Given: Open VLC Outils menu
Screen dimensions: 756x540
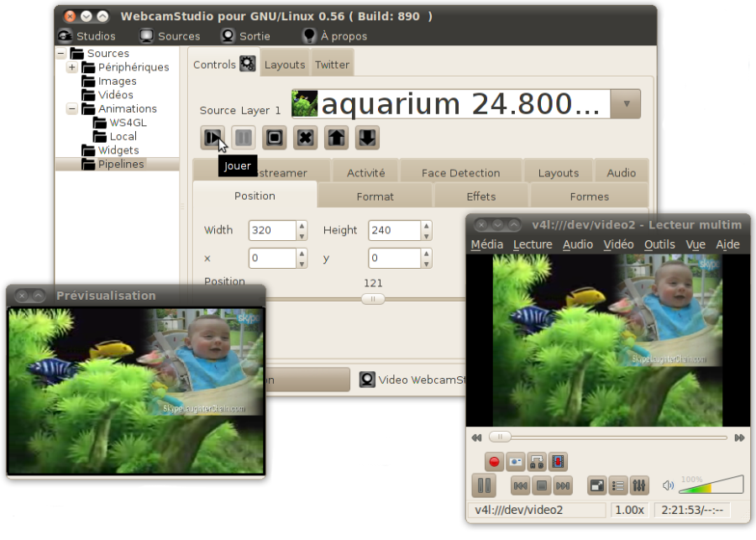Looking at the screenshot, I should coord(659,244).
